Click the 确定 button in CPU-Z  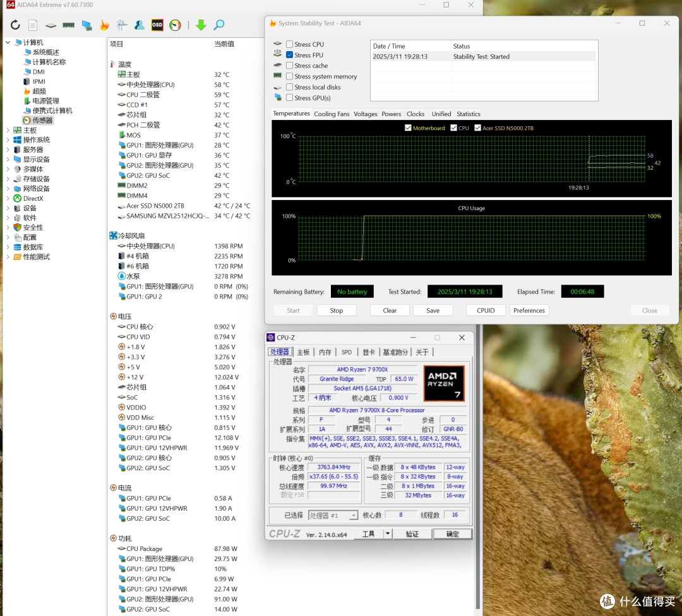[x=452, y=534]
